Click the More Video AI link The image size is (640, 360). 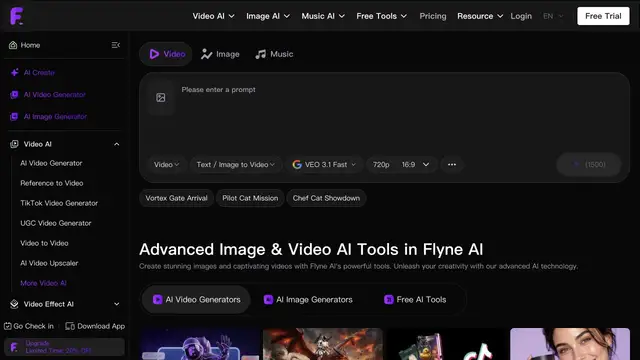pyautogui.click(x=43, y=283)
